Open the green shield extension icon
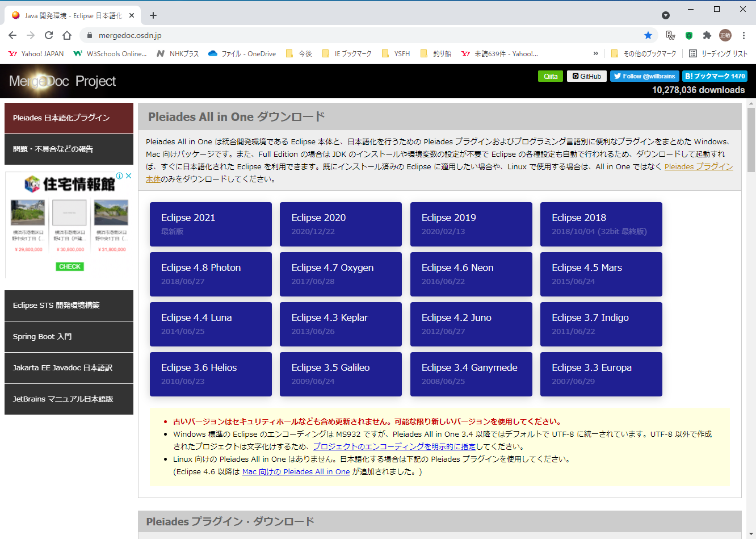The width and height of the screenshot is (756, 539). [x=689, y=35]
